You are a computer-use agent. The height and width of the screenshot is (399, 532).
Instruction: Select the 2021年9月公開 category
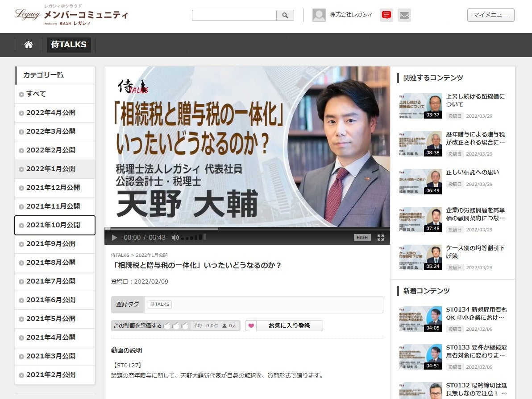(55, 244)
